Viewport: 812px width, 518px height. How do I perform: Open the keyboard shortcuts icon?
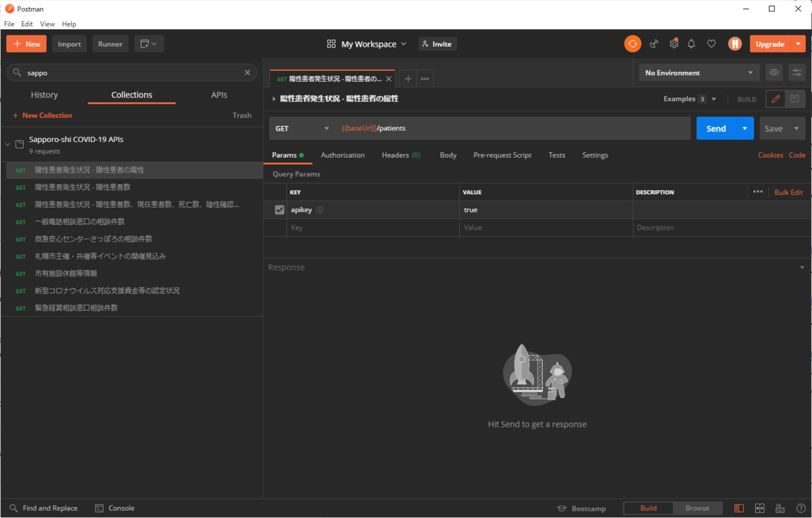[x=780, y=509]
